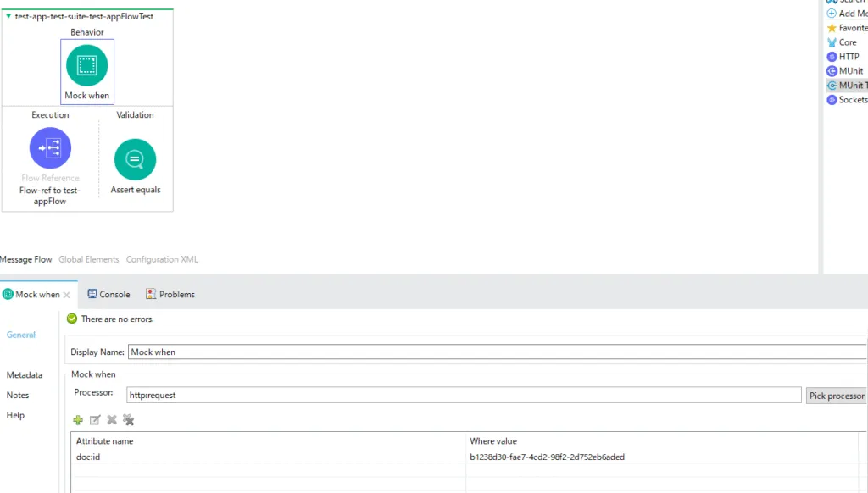Open the Problems tab
The height and width of the screenshot is (493, 868).
pyautogui.click(x=170, y=295)
